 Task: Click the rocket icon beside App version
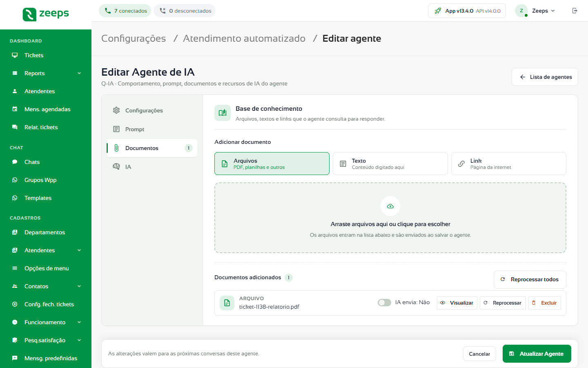438,11
